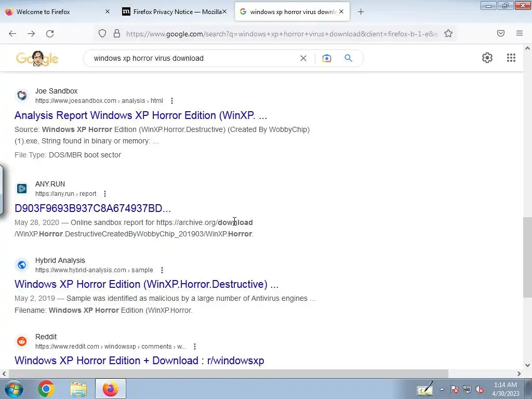The width and height of the screenshot is (532, 399).
Task: Click the vertical scrollbar thumb
Action: click(x=527, y=257)
